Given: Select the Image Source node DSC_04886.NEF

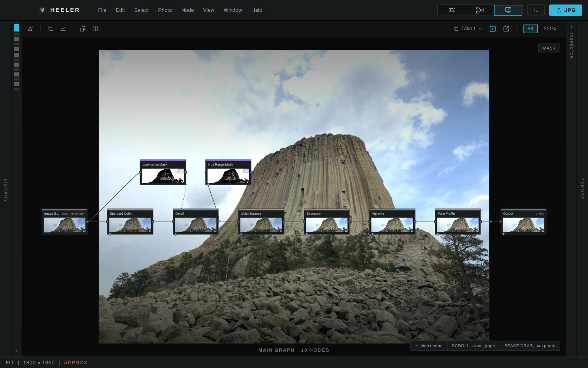Looking at the screenshot, I should [x=65, y=222].
